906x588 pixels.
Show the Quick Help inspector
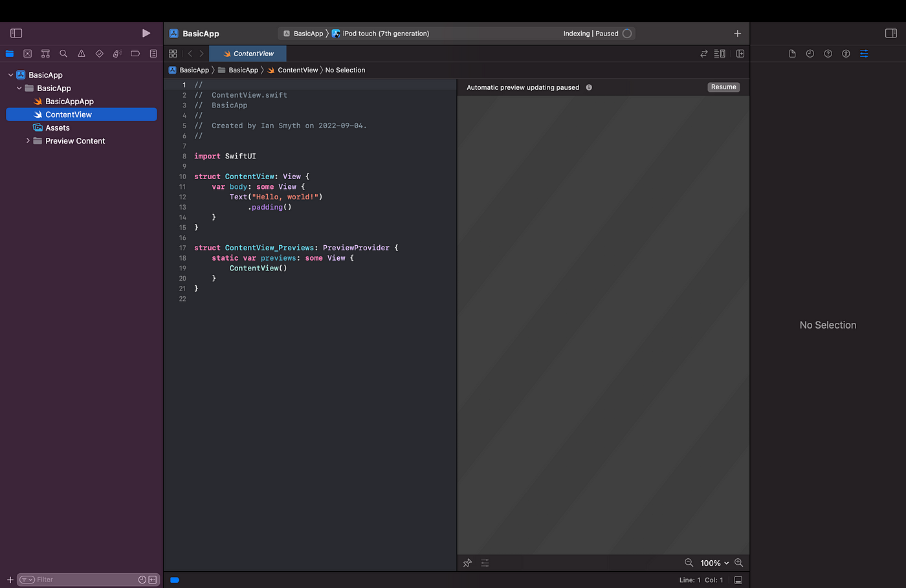coord(828,54)
